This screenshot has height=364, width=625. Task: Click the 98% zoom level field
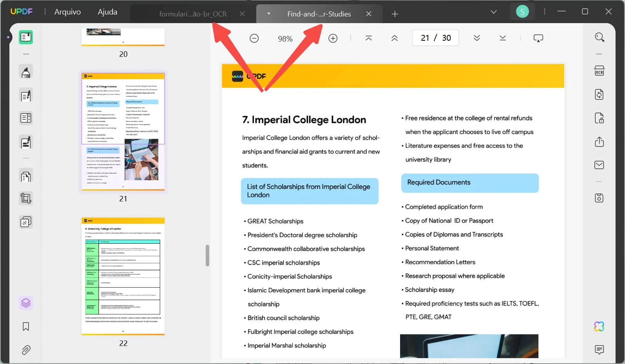click(x=285, y=39)
